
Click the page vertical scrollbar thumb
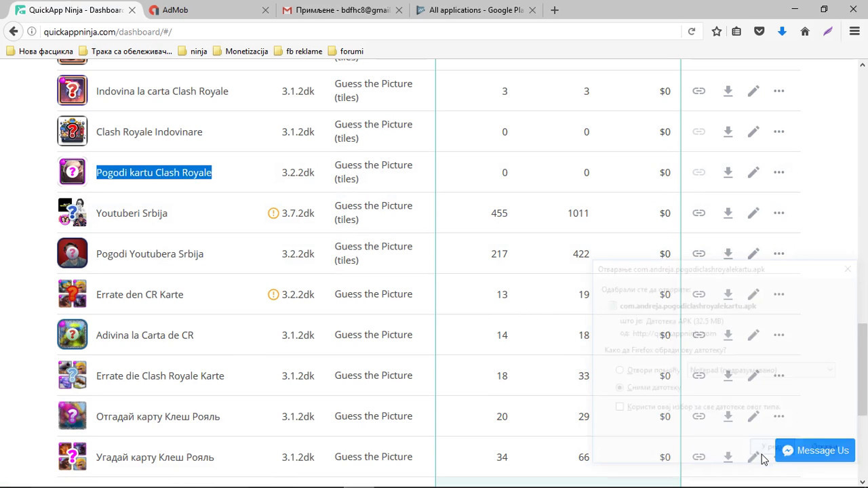coord(862,369)
